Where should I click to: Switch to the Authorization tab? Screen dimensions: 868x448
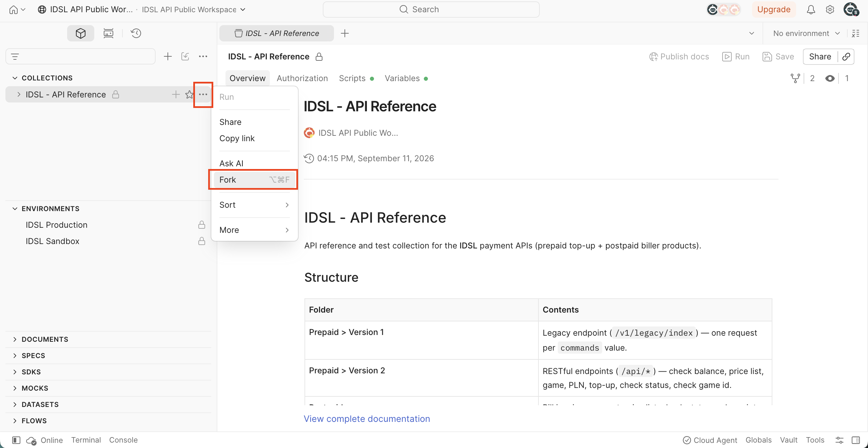302,78
